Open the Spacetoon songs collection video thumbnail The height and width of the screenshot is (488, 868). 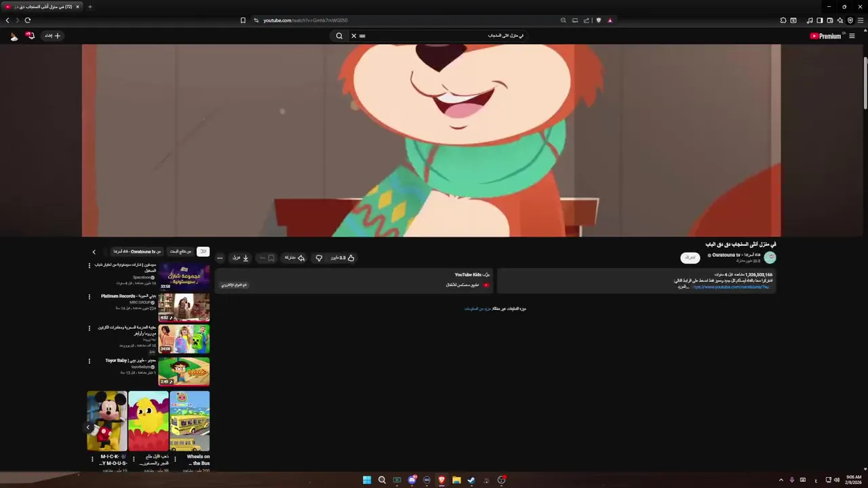(184, 277)
